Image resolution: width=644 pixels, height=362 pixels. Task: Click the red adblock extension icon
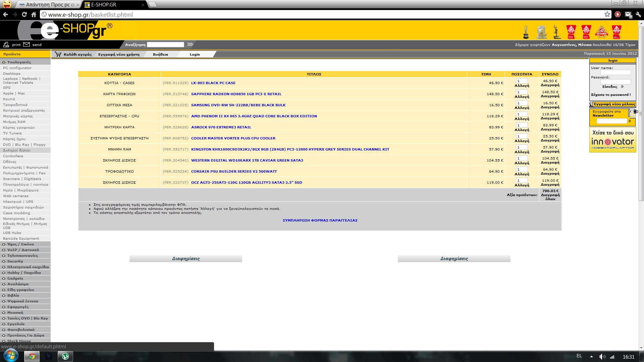coord(618,14)
